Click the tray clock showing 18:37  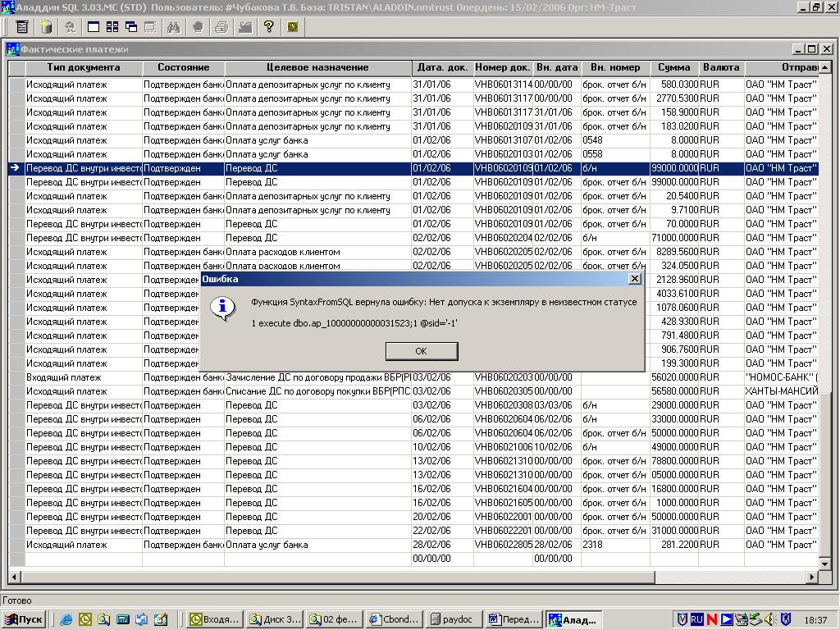(815, 620)
